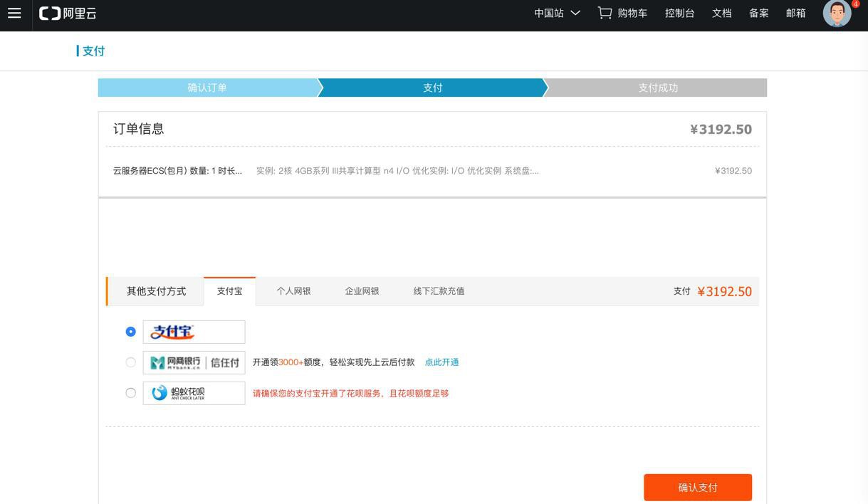Viewport: 868px width, 504px height.
Task: Click the 蚂蚁花呗 logo option
Action: coord(194,393)
